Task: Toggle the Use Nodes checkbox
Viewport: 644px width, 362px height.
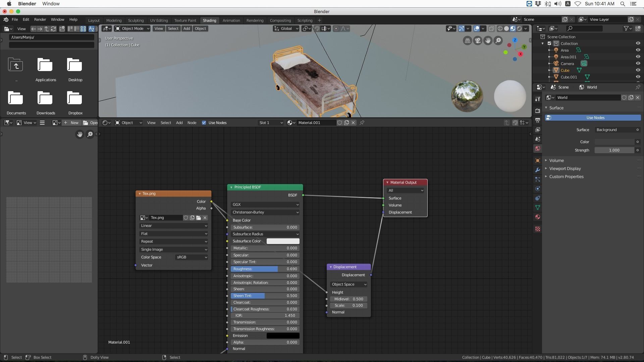Action: click(x=204, y=123)
